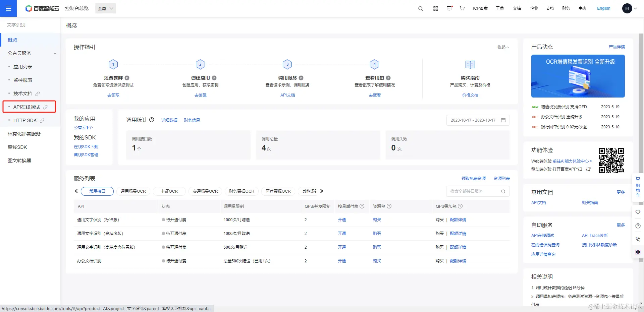Viewport: 644px width, 312px height.
Task: Expand the user account dropdown arrow
Action: pyautogui.click(x=635, y=8)
